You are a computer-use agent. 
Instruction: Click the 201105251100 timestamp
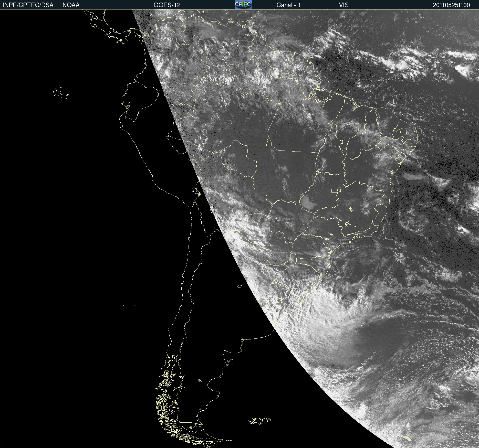click(x=451, y=5)
